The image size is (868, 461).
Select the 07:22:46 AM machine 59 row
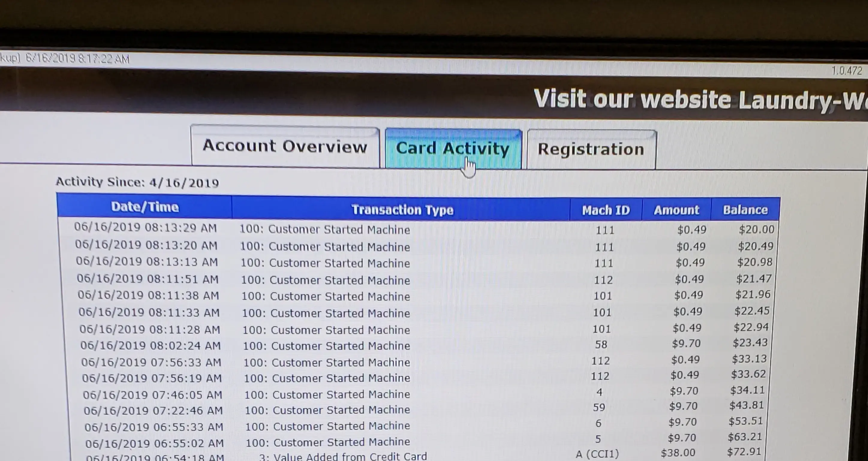327,410
